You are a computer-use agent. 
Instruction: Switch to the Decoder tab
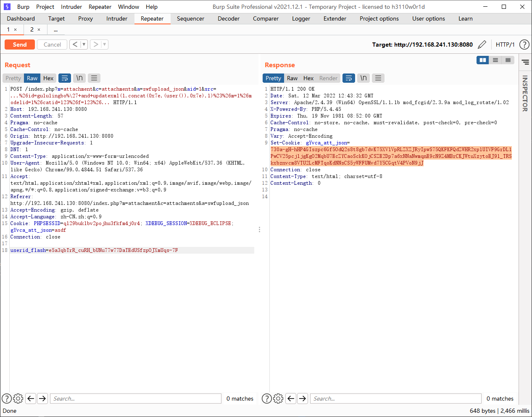tap(229, 18)
